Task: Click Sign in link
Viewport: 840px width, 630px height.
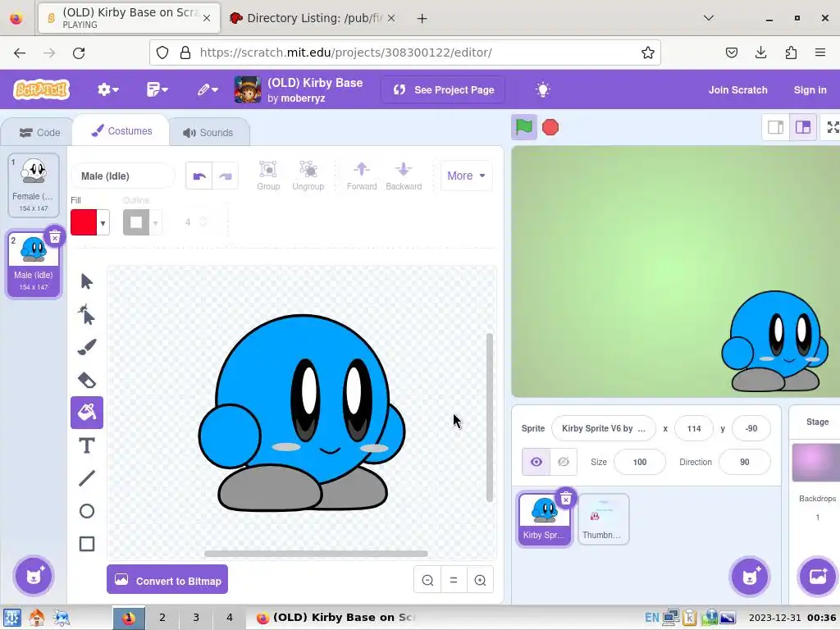Action: (x=810, y=90)
